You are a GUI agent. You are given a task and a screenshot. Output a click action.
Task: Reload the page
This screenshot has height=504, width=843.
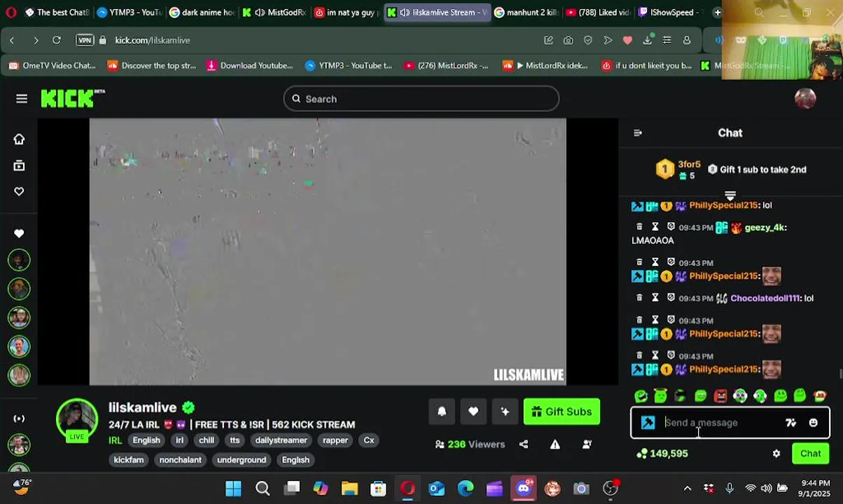(57, 40)
